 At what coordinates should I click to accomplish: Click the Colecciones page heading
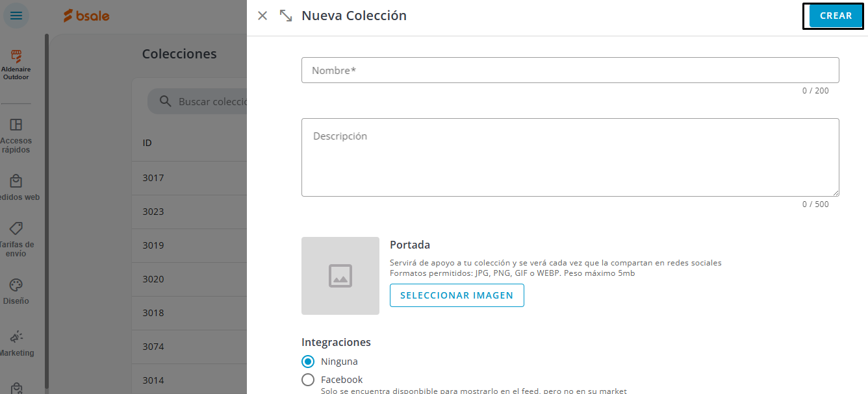[x=179, y=54]
